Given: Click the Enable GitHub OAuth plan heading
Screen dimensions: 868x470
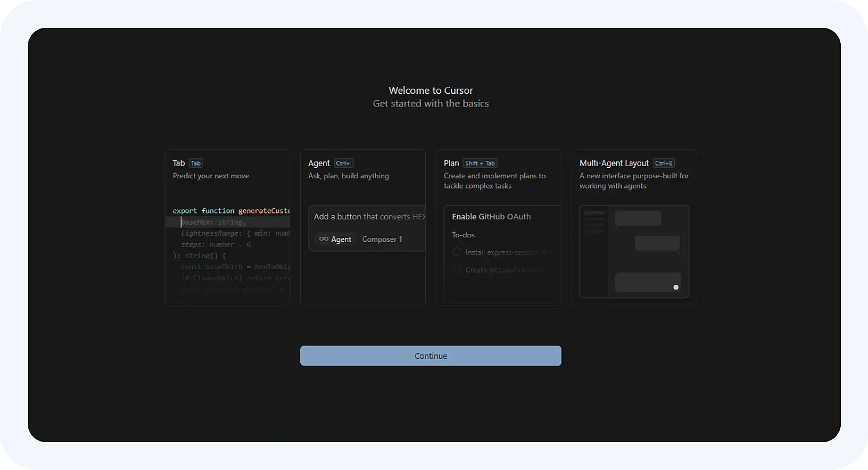Looking at the screenshot, I should [x=491, y=216].
